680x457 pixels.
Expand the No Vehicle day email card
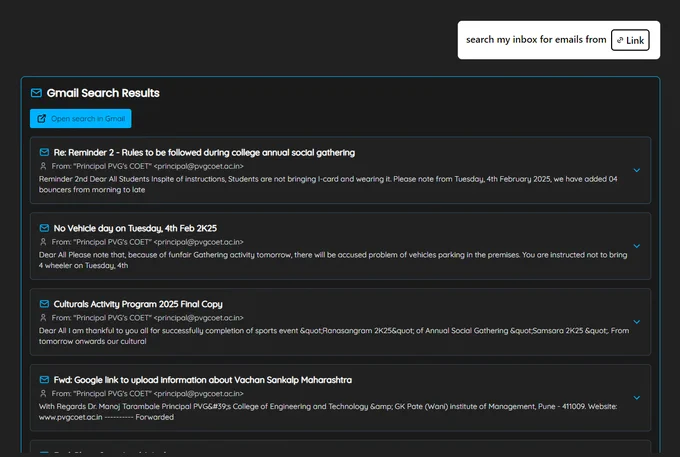(x=637, y=246)
